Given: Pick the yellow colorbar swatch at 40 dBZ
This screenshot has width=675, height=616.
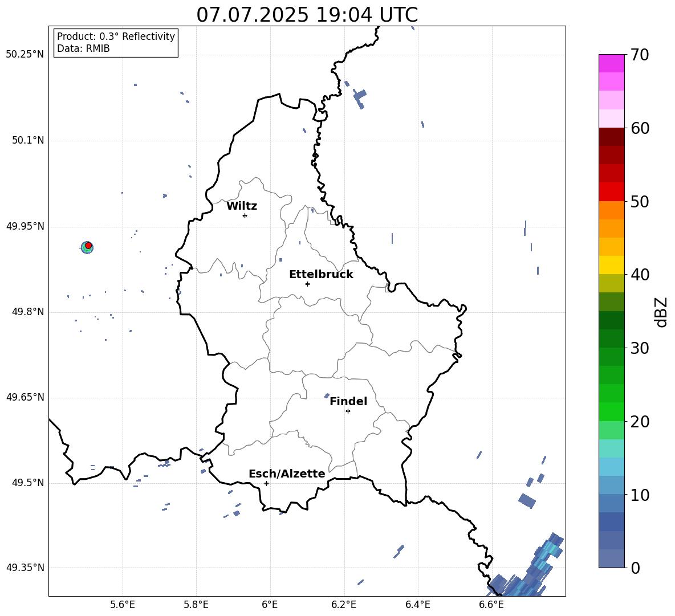Looking at the screenshot, I should [x=611, y=265].
